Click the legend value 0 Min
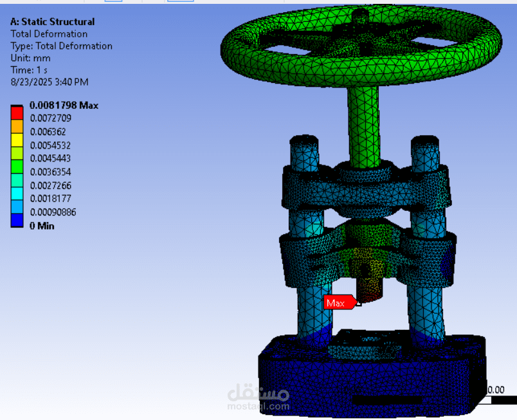Viewport: 517px width, 420px height. tap(42, 226)
